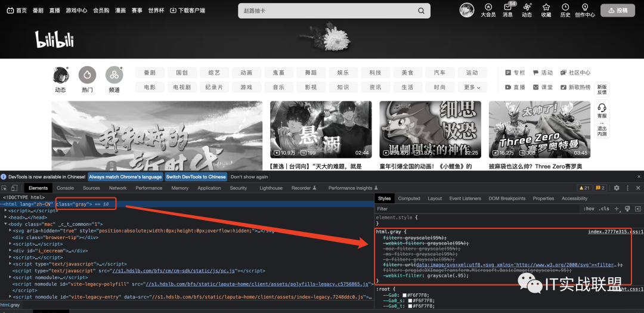Open the 历史 history clock icon

565,7
